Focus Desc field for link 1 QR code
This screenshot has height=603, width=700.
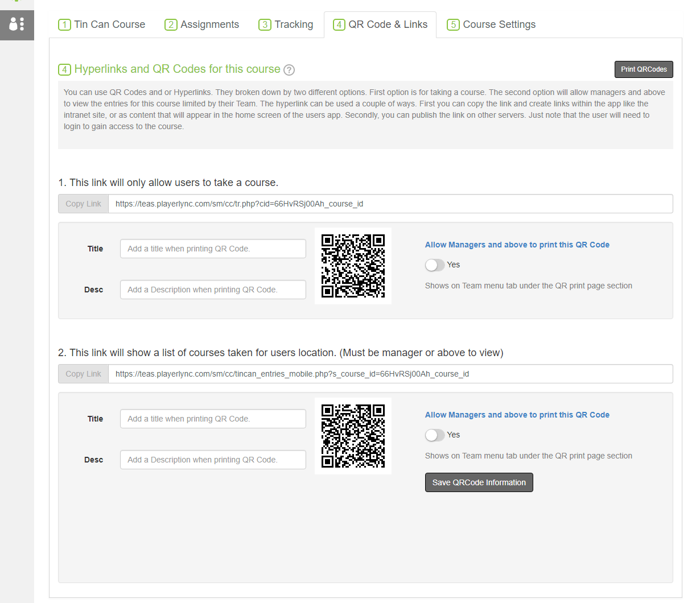pyautogui.click(x=213, y=290)
